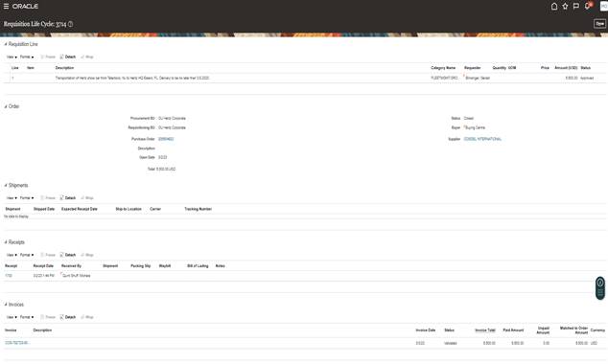This screenshot has height=364, width=608.
Task: Open the Purchase Order number link
Action: coord(166,139)
